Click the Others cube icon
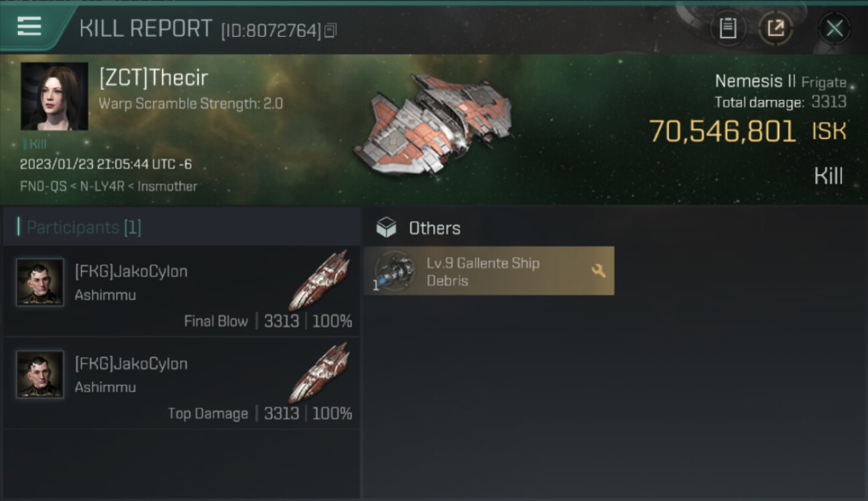868x501 pixels. tap(386, 228)
